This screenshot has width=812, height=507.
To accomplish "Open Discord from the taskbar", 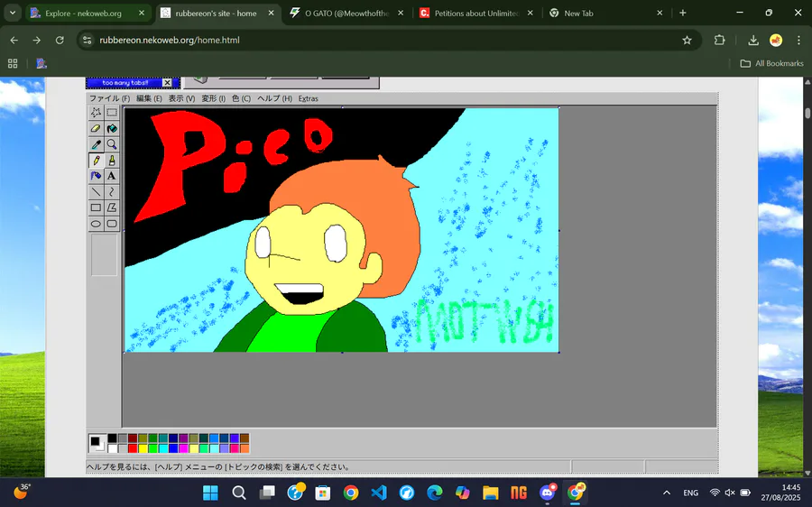I will click(x=548, y=493).
